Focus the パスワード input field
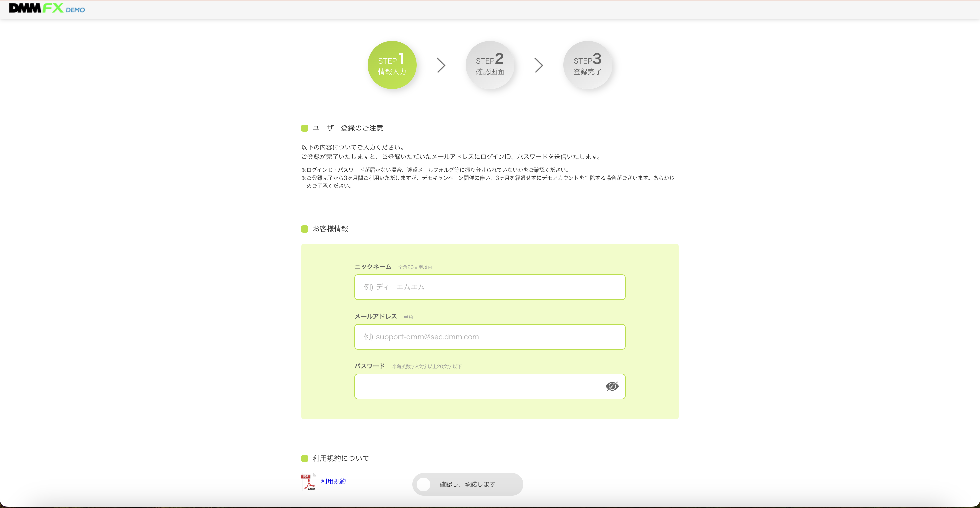The image size is (980, 508). 476,386
